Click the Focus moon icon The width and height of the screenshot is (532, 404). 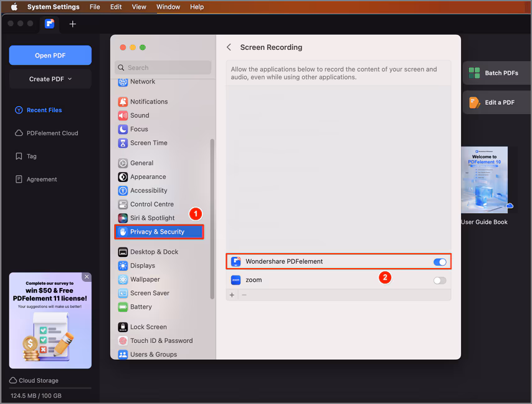coord(123,129)
